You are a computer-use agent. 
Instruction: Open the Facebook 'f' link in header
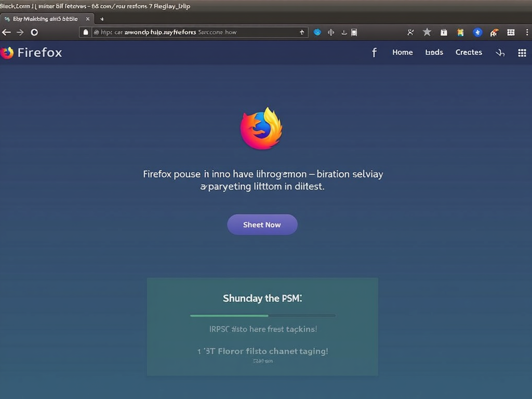coord(374,52)
